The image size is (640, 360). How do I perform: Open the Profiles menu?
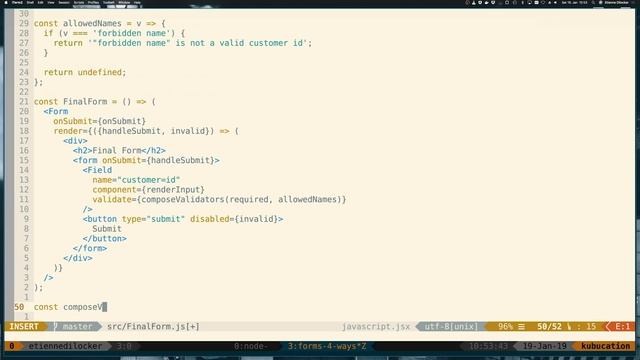tap(93, 2)
